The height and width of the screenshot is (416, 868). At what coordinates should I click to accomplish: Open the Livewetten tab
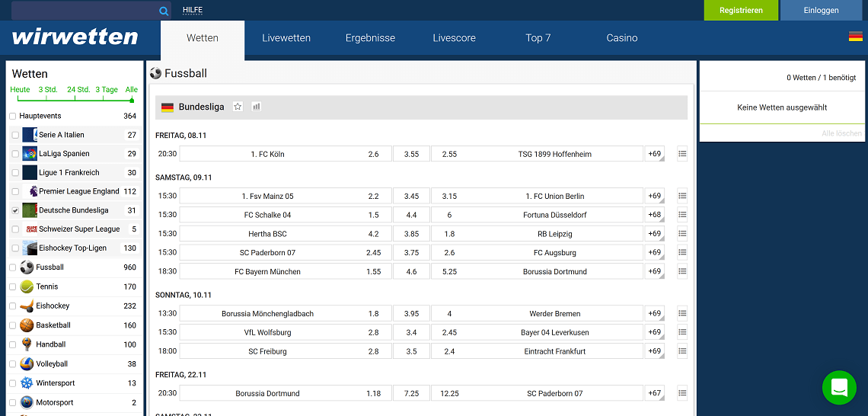(x=286, y=38)
